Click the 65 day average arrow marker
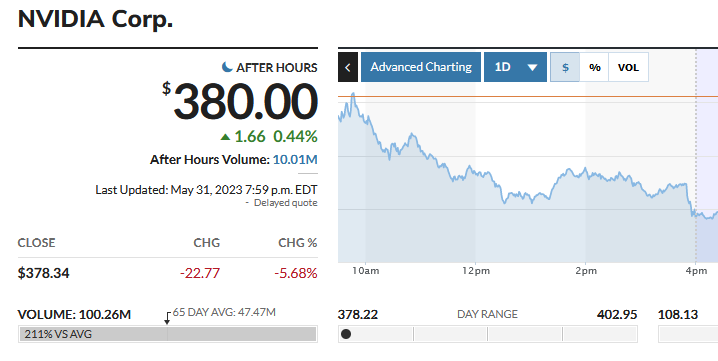This screenshot has height=361, width=718. pos(167,318)
